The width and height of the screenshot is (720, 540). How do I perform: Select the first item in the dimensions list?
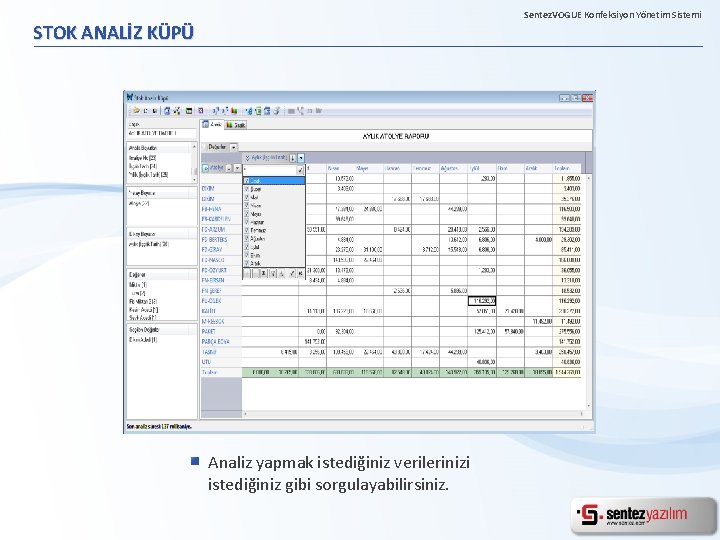tap(143, 158)
